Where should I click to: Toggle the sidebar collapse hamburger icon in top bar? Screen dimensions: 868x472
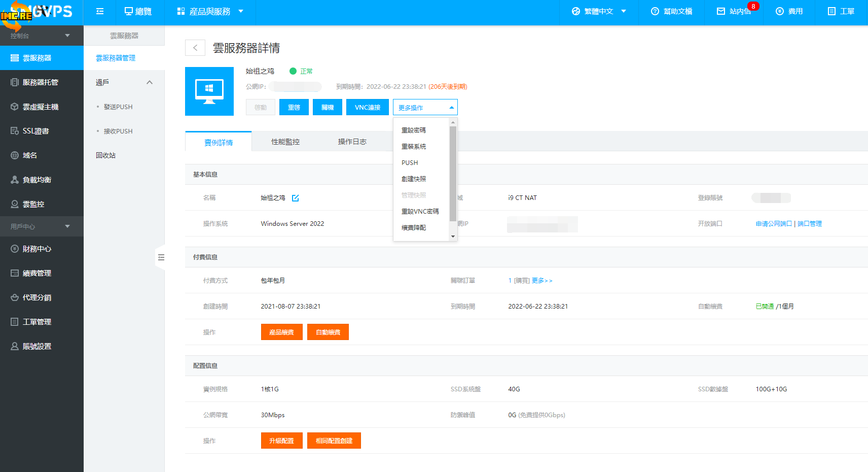pos(100,11)
